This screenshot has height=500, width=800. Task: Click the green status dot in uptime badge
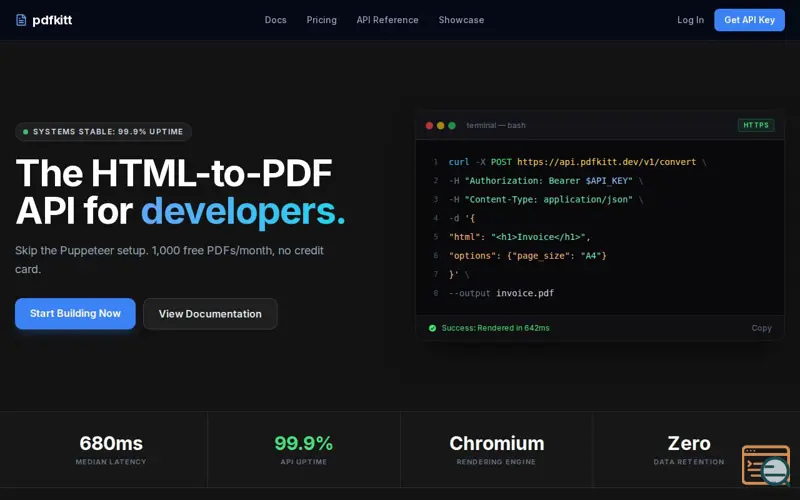click(26, 132)
